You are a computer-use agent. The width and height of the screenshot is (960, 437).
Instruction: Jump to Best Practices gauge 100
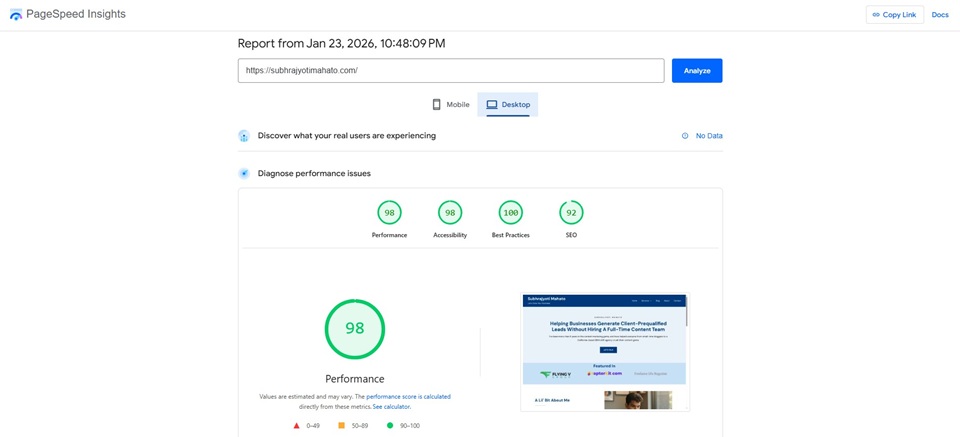511,212
